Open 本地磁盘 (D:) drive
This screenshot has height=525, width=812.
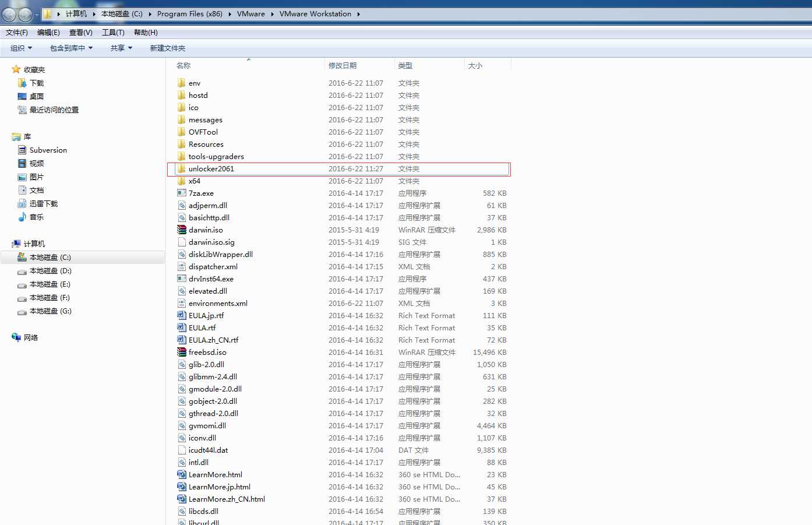[x=51, y=270]
